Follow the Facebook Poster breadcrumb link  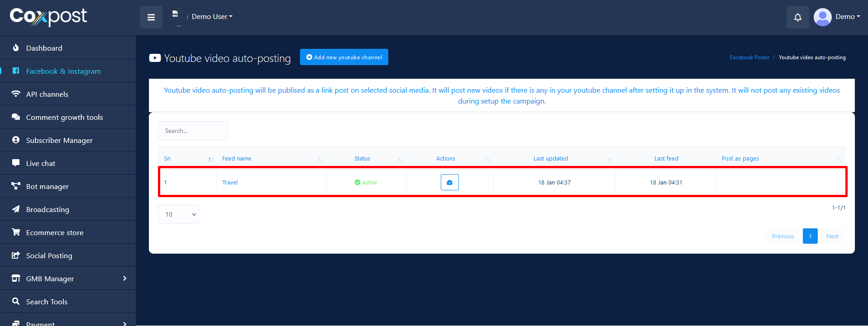(749, 57)
